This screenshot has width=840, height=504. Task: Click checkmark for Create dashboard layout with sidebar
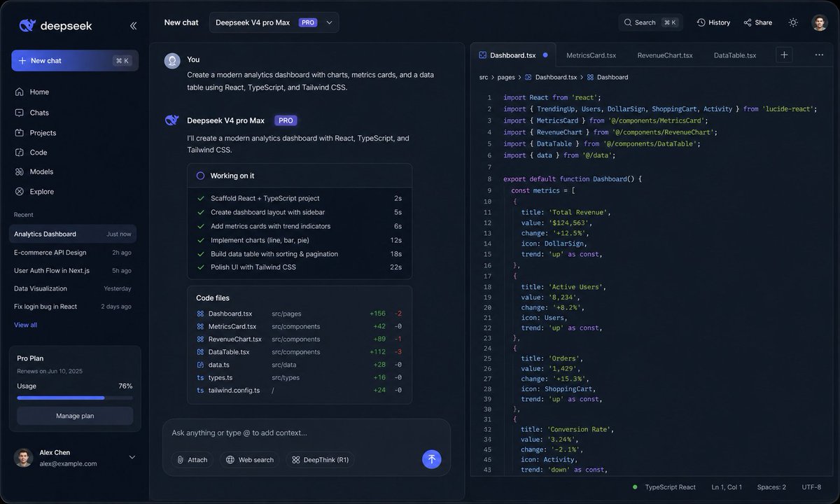201,212
